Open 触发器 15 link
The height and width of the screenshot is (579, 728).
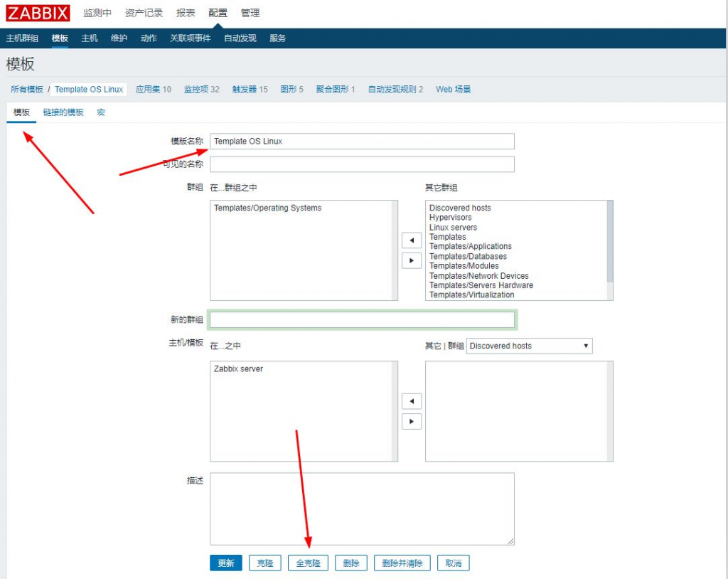[250, 89]
